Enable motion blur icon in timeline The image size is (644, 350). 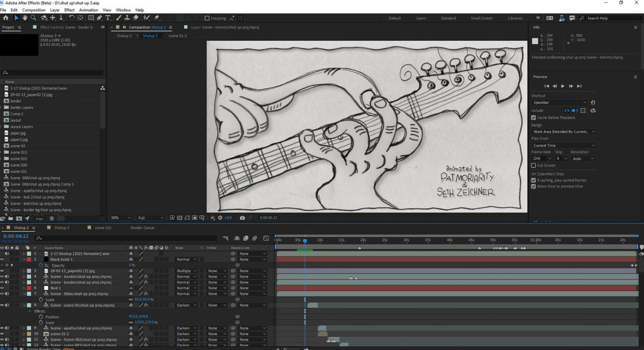255,238
